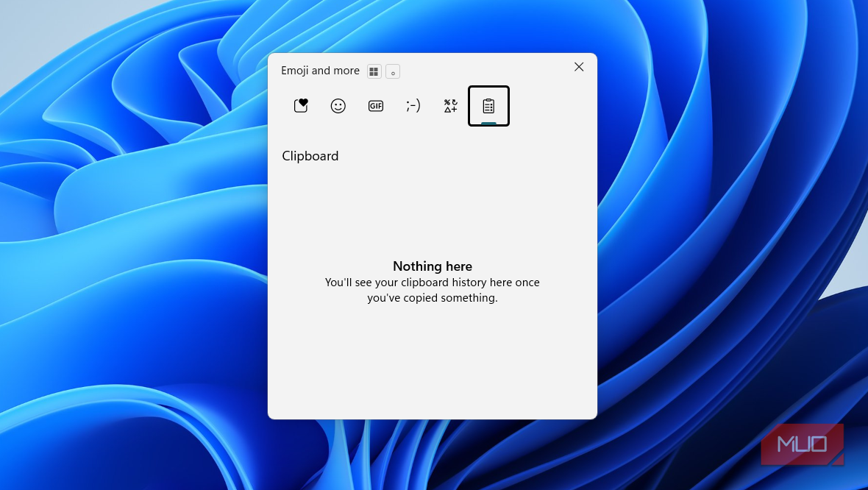Open the GIF tab

point(376,106)
